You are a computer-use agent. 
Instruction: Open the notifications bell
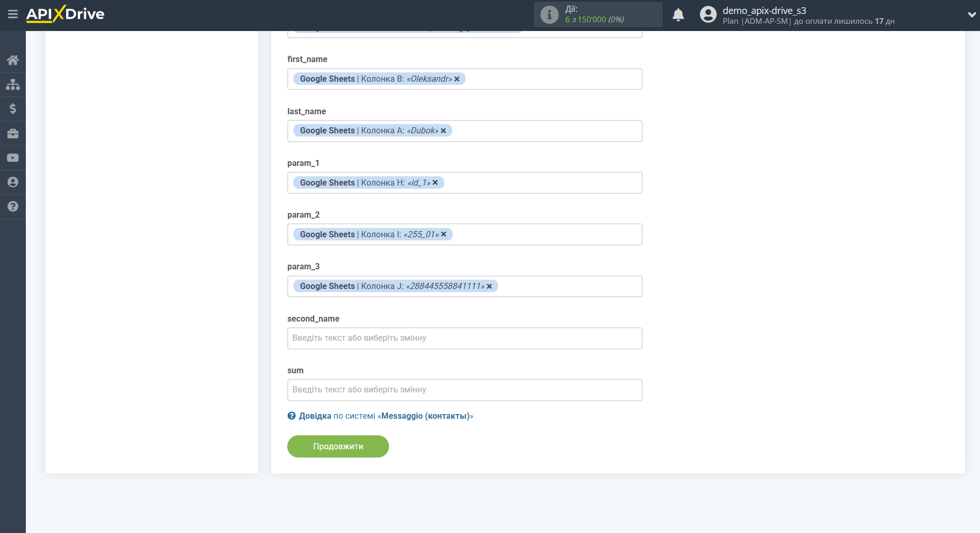(x=678, y=15)
